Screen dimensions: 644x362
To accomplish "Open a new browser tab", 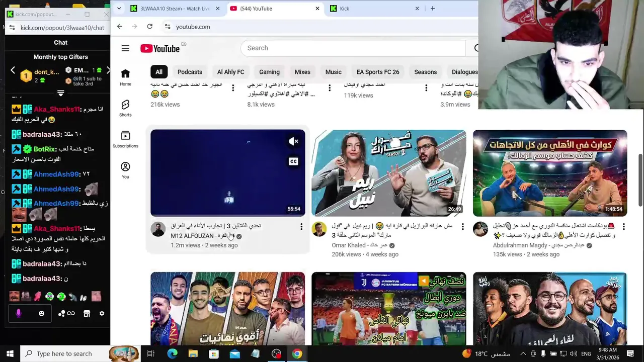I will pos(432,9).
